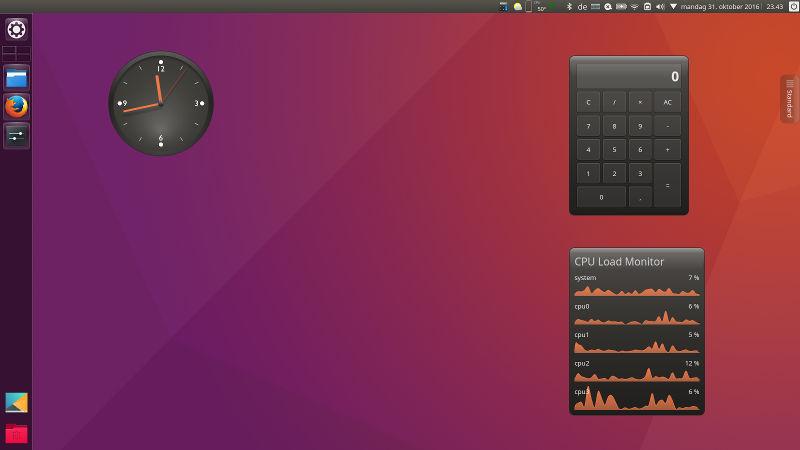The image size is (800, 450).
Task: Open the 'de' keyboard layout indicator
Action: coord(582,6)
